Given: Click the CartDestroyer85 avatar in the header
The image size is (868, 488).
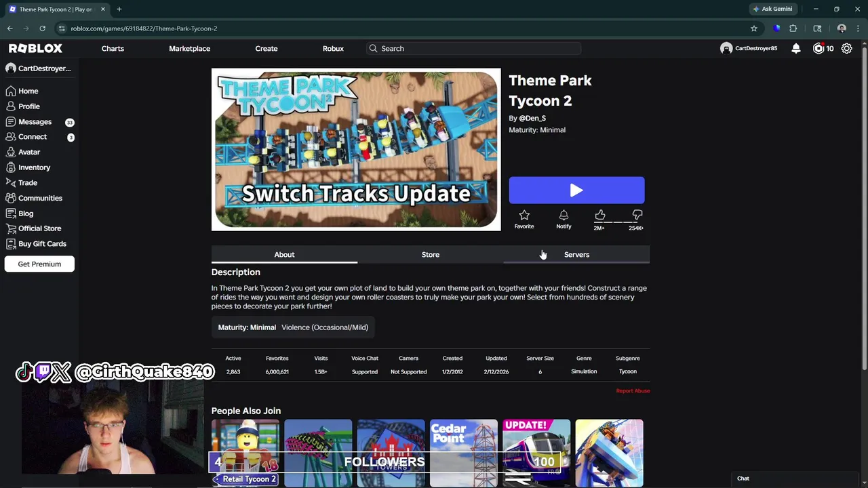Looking at the screenshot, I should pos(726,49).
